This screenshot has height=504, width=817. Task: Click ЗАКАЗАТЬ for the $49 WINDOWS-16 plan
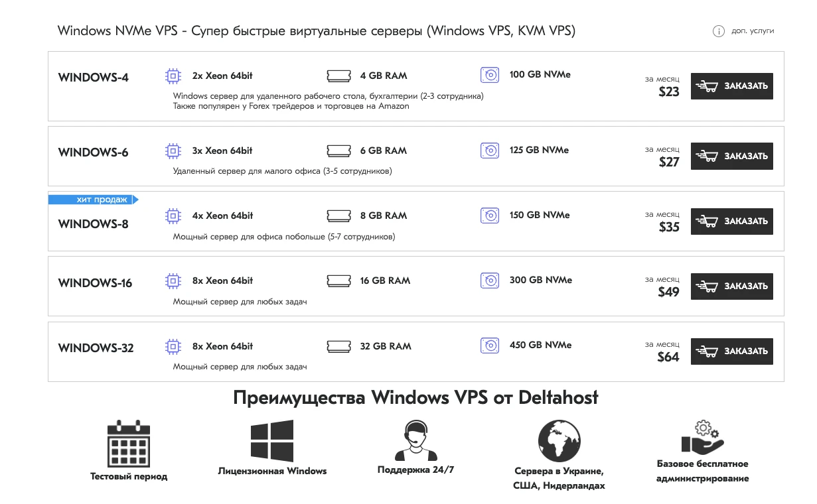[x=731, y=286]
